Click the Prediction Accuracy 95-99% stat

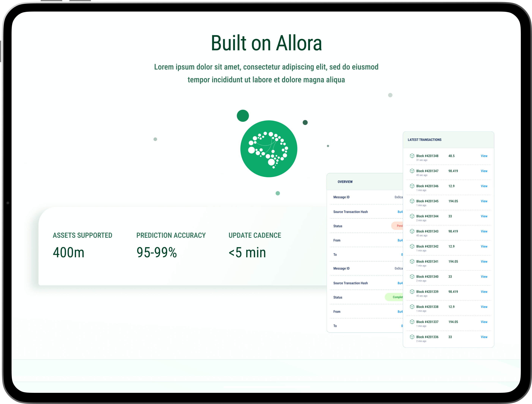157,252
